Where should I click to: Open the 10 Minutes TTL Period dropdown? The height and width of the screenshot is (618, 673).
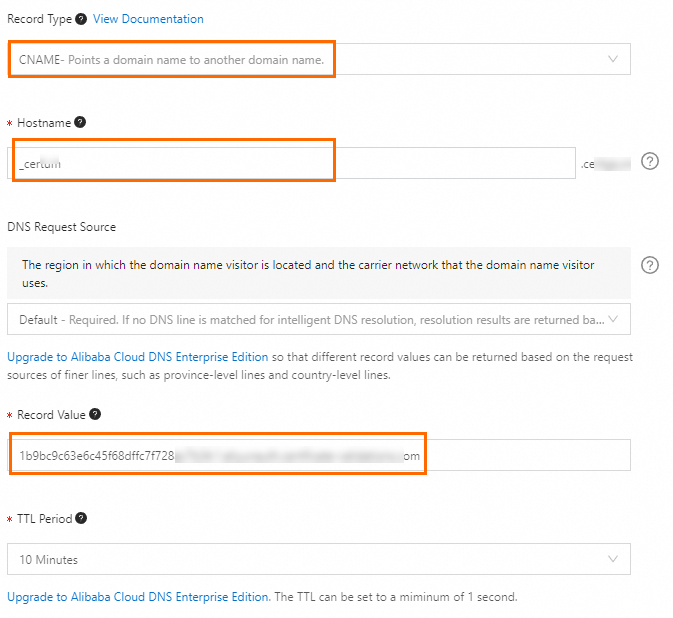click(x=300, y=559)
